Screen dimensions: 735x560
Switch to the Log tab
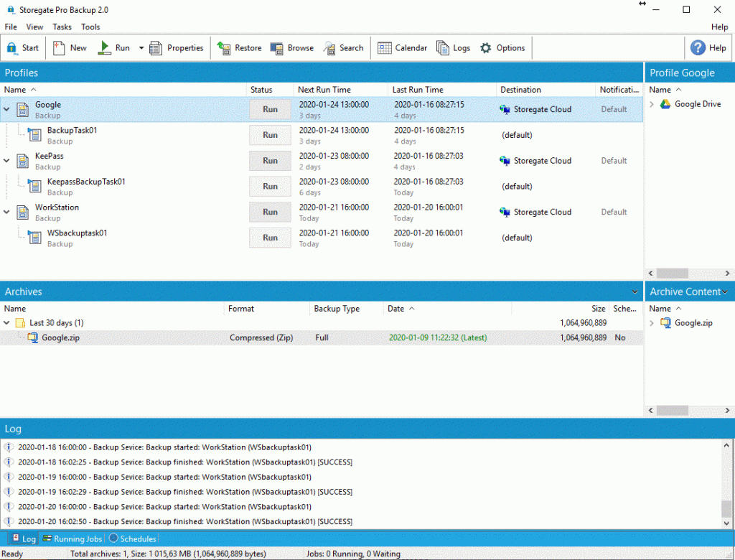[x=24, y=539]
